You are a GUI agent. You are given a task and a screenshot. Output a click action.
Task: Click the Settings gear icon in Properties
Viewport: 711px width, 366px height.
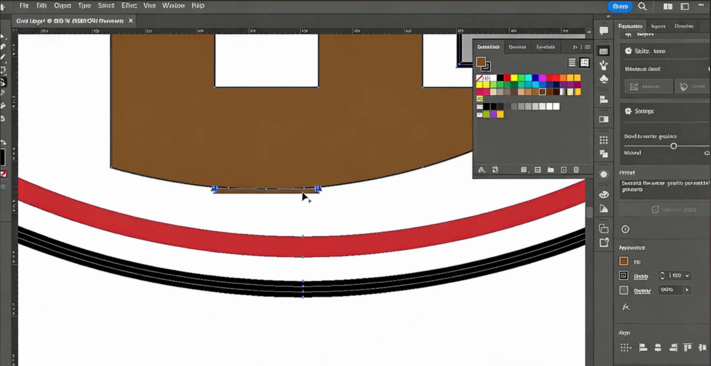(x=628, y=111)
